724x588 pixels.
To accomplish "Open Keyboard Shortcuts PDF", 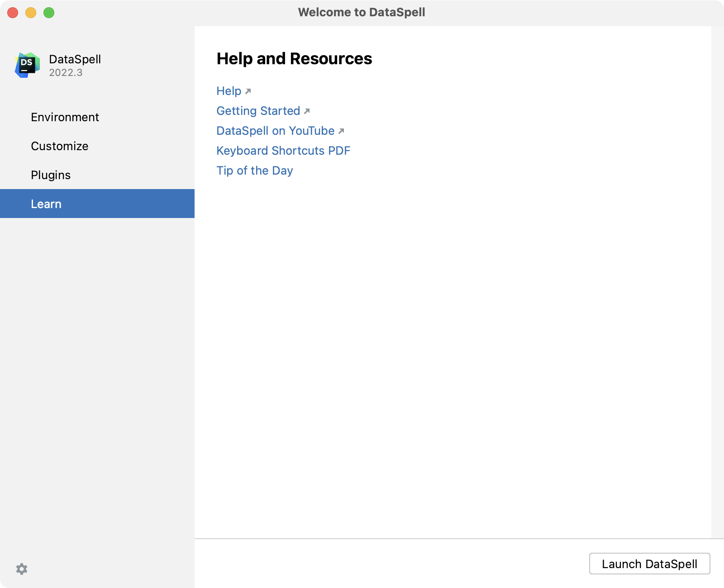I will (x=283, y=151).
